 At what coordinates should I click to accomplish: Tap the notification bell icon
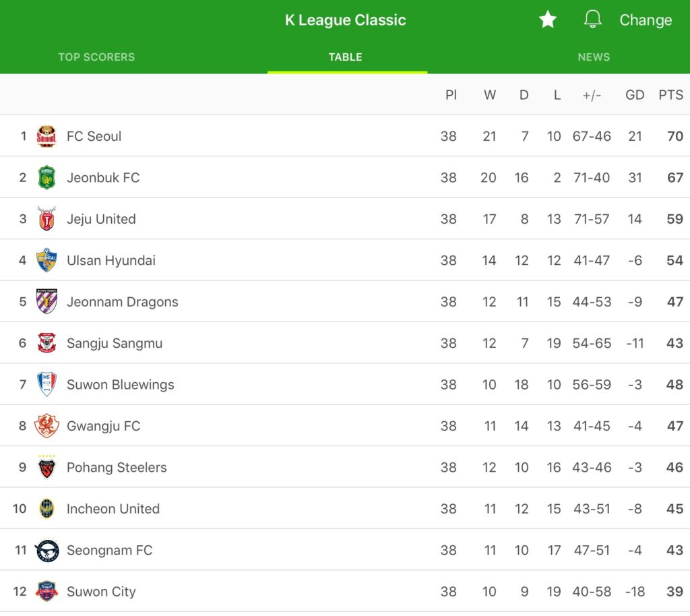click(592, 20)
